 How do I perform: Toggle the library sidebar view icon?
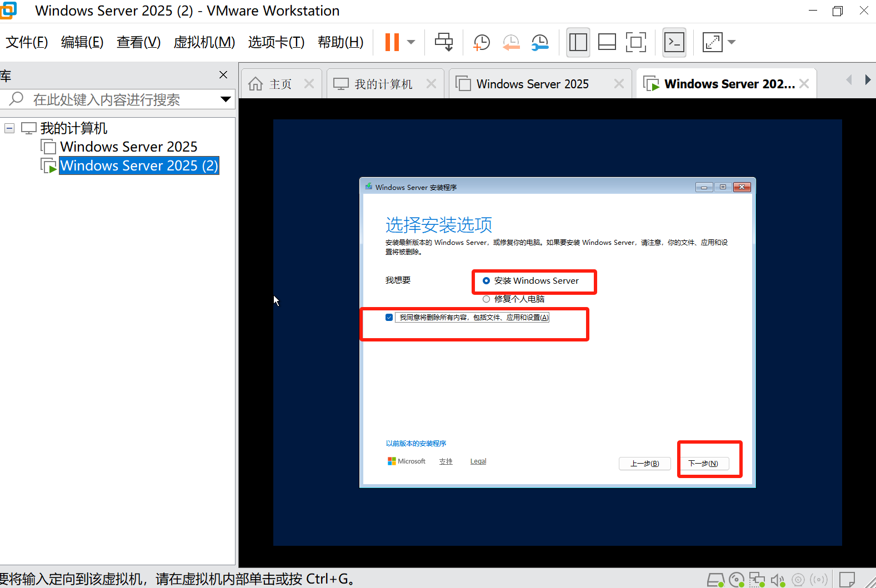(578, 42)
